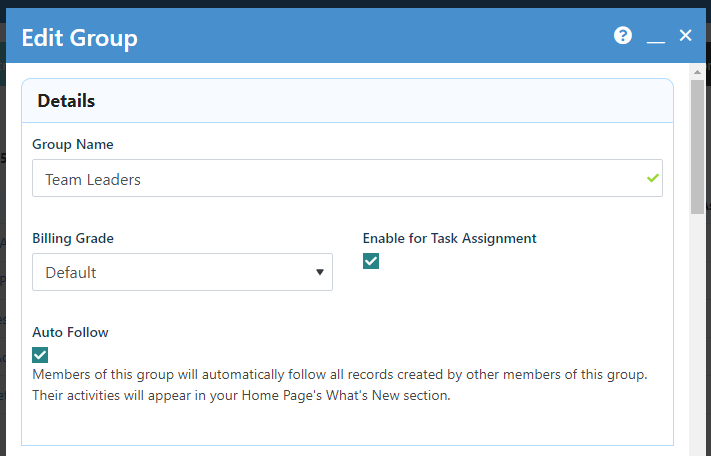Click the green validation checkmark in Group Name
This screenshot has width=711, height=456.
tap(653, 178)
